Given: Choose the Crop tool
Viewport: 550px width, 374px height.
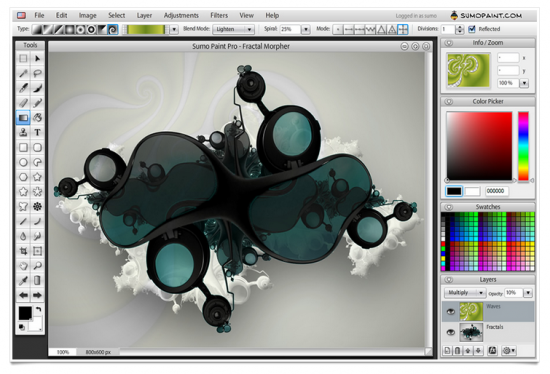Looking at the screenshot, I should click(23, 251).
